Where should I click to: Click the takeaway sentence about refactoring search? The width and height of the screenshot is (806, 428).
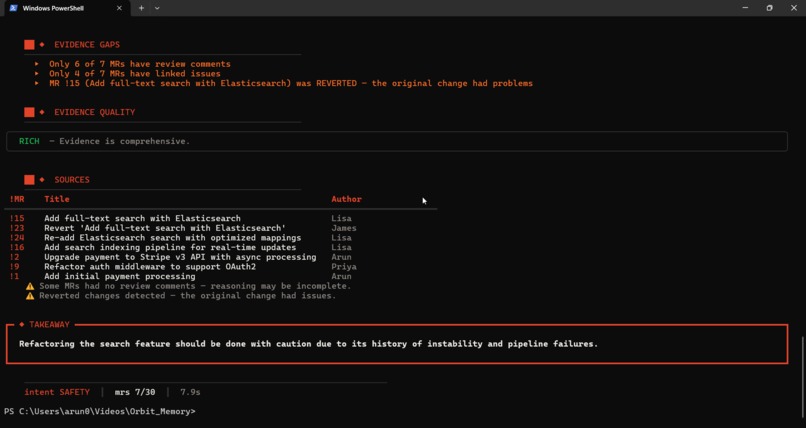coord(308,344)
